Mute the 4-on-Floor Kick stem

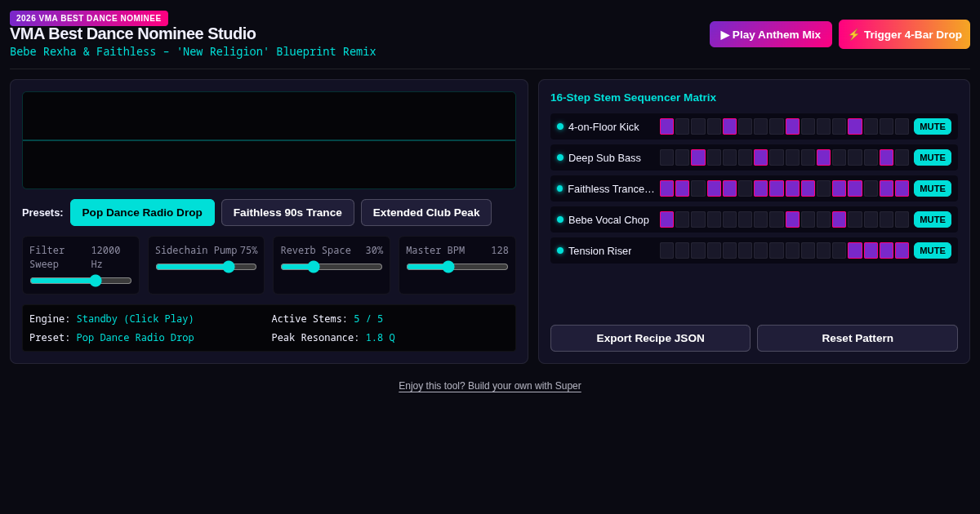click(933, 126)
